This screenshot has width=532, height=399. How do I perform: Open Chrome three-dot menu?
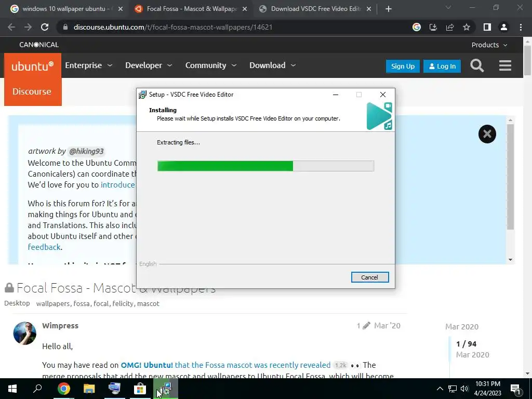pyautogui.click(x=521, y=27)
